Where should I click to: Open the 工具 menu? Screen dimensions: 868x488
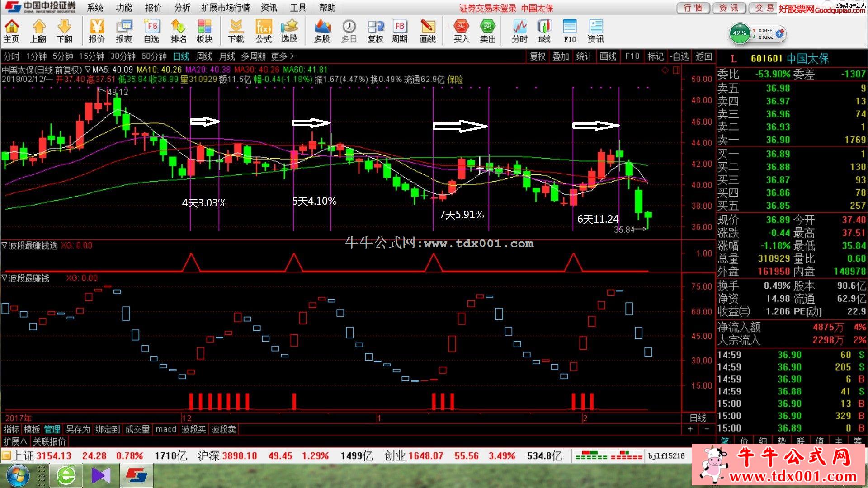(298, 8)
